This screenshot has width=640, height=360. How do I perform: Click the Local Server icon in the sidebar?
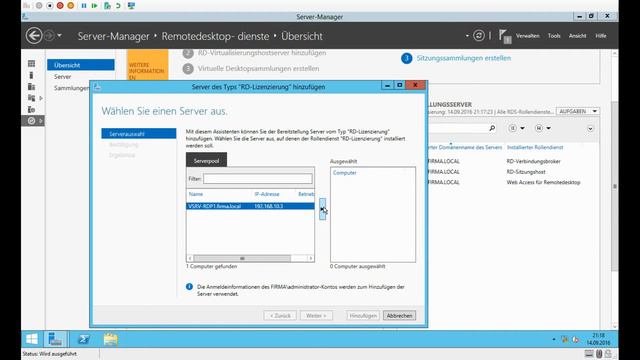point(31,75)
